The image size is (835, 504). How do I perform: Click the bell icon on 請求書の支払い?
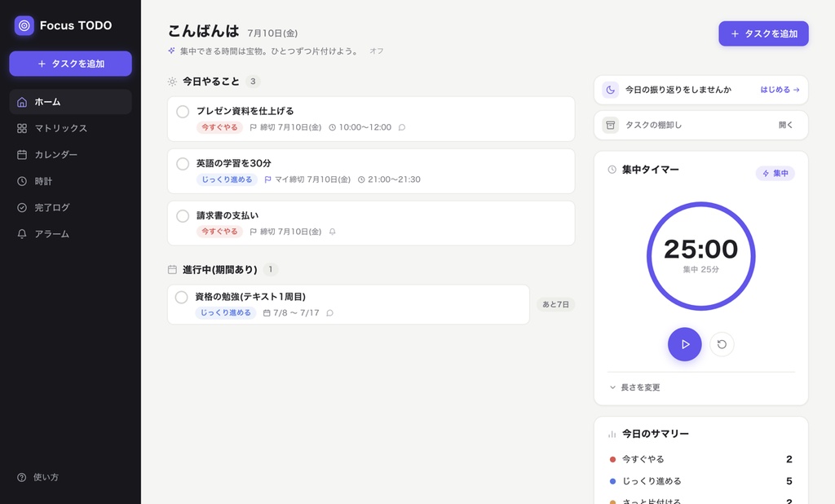pyautogui.click(x=333, y=232)
